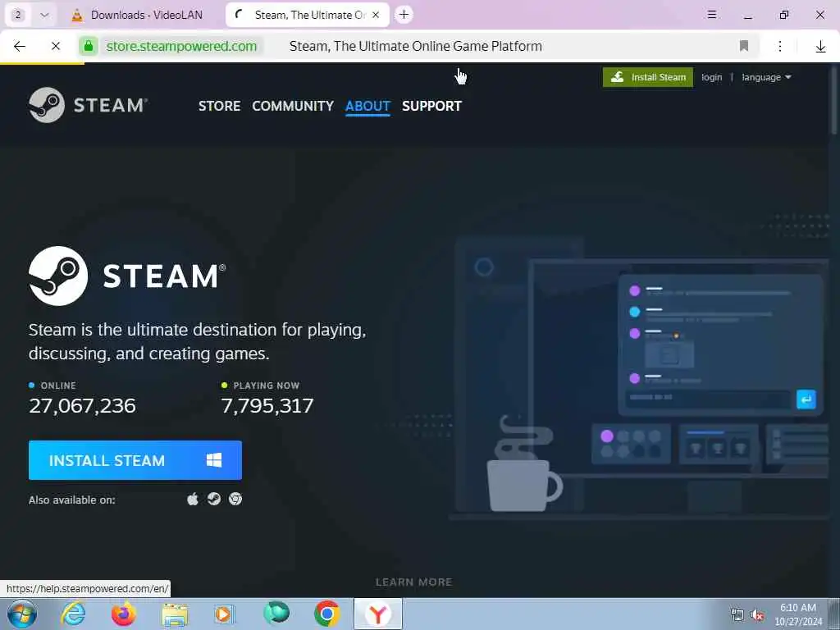This screenshot has width=840, height=630.
Task: Click the green padlock site security icon
Action: [89, 46]
